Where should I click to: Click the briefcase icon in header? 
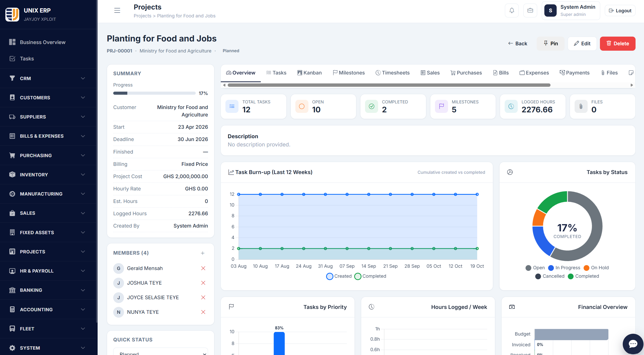(x=530, y=10)
